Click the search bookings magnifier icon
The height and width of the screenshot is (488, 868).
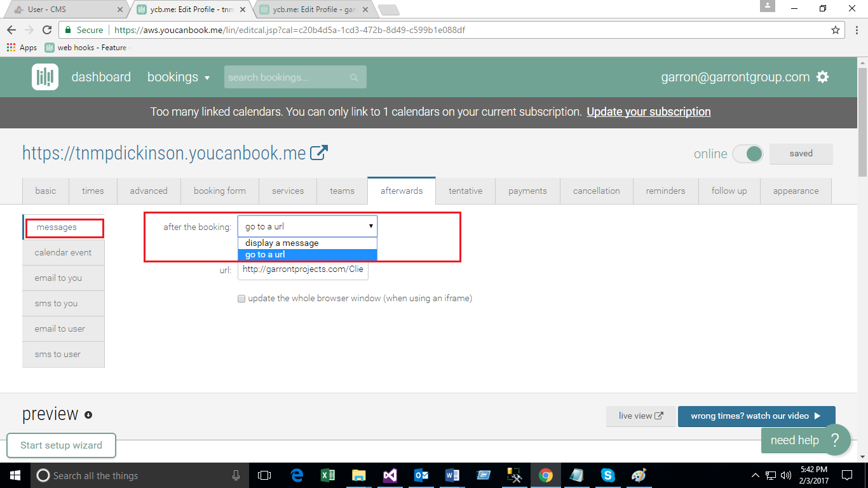(x=354, y=78)
